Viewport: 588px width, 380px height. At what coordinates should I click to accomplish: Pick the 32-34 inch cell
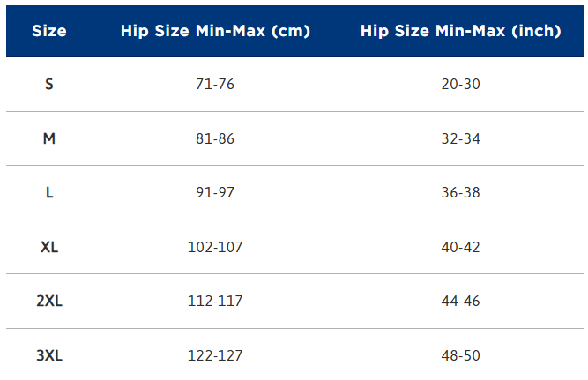click(x=460, y=138)
